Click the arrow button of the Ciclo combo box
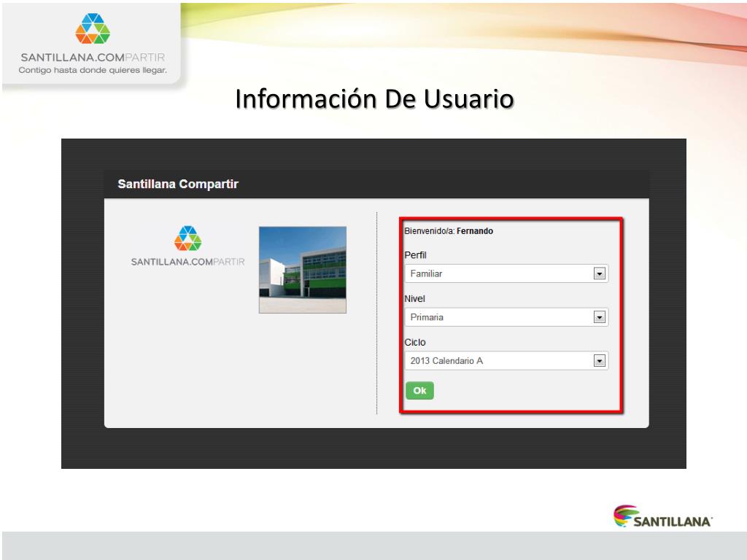The width and height of the screenshot is (747, 560). pos(600,361)
